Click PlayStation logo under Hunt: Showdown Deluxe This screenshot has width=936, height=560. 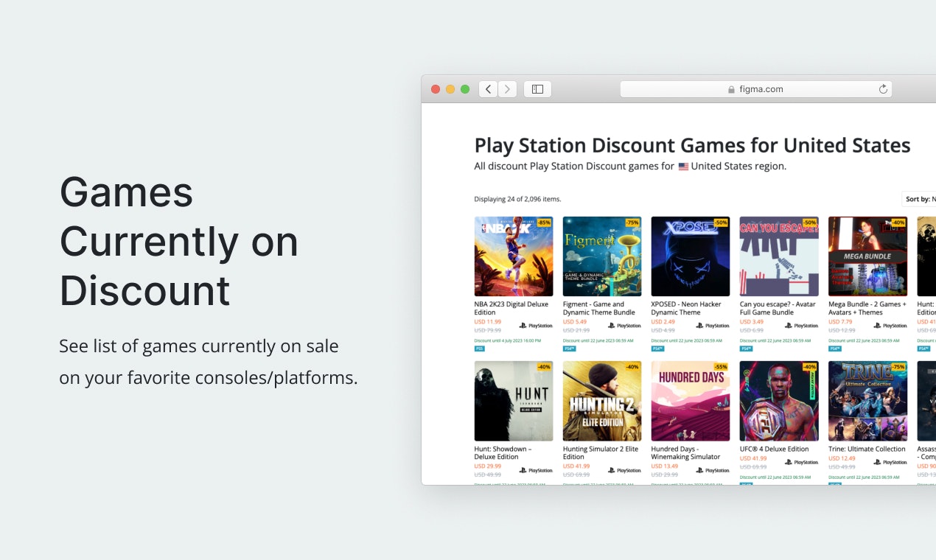[x=536, y=469]
